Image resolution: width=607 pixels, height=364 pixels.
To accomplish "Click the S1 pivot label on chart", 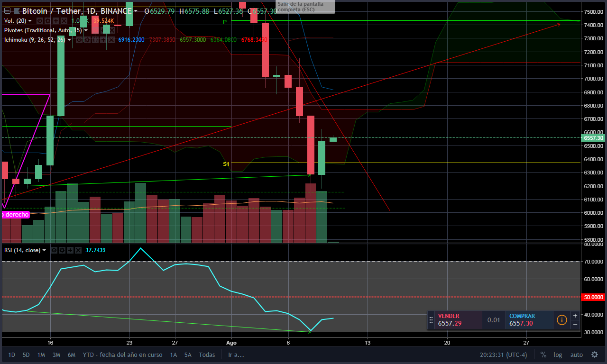I will [226, 164].
